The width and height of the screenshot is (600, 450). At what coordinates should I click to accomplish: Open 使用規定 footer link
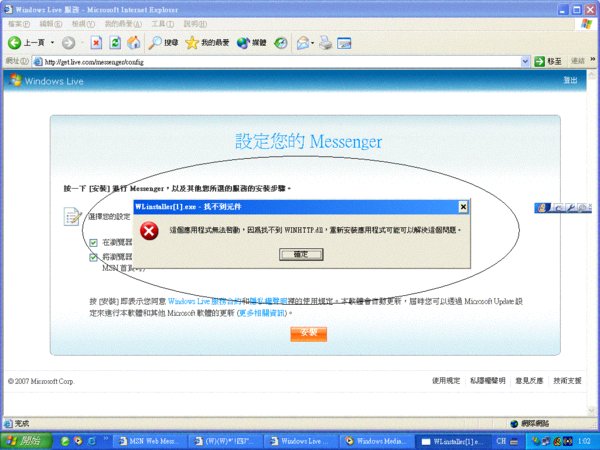point(446,380)
